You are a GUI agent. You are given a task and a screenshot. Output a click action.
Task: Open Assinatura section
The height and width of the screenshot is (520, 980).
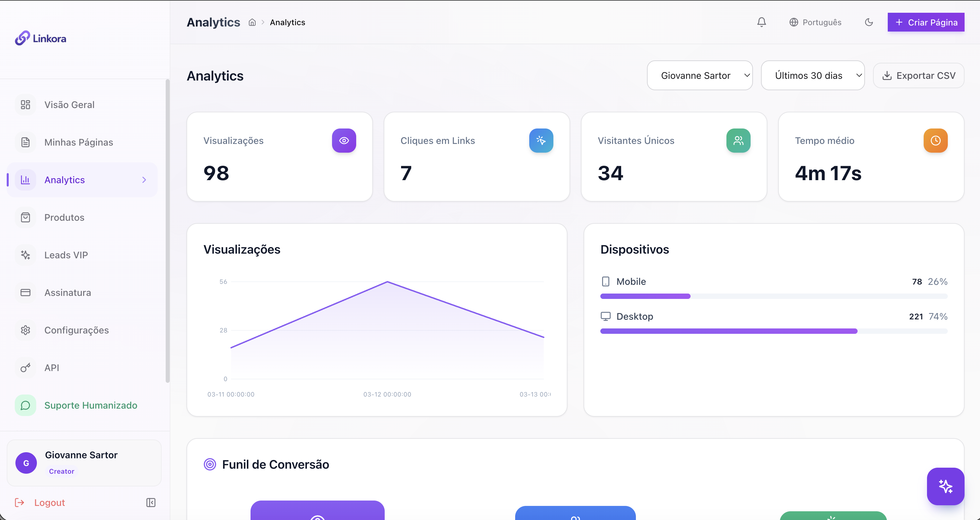point(82,293)
